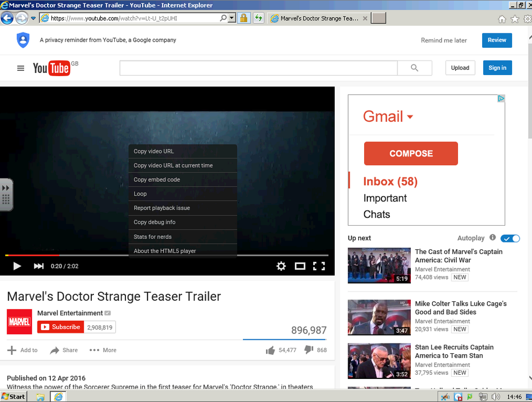Open Stan Lee Recruits Captain America thumbnail
Image resolution: width=532 pixels, height=402 pixels.
pos(379,361)
